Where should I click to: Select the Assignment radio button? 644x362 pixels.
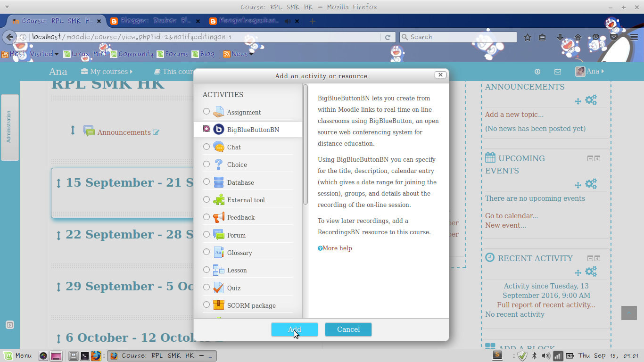point(206,111)
